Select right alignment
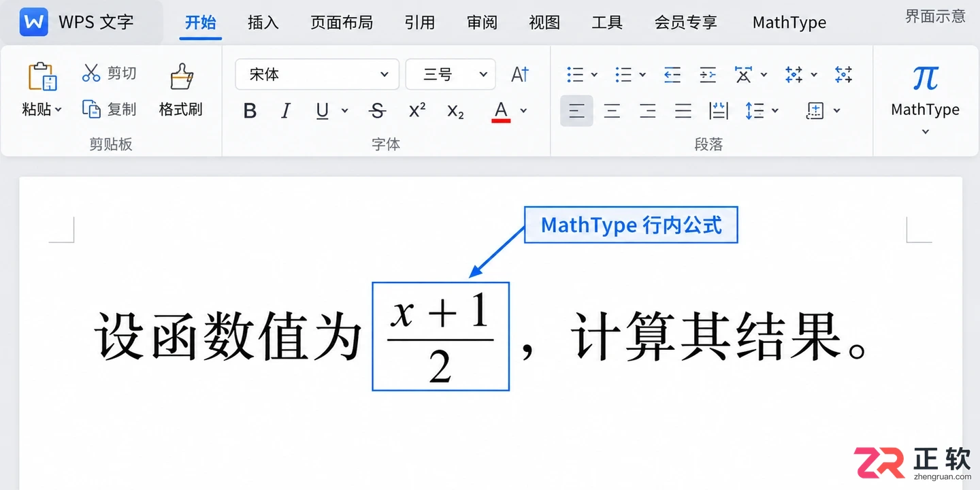This screenshot has width=980, height=490. point(648,110)
